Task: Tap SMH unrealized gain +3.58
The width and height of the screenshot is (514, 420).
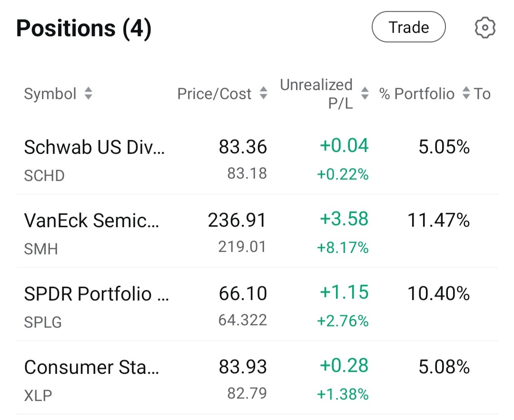Action: tap(344, 219)
